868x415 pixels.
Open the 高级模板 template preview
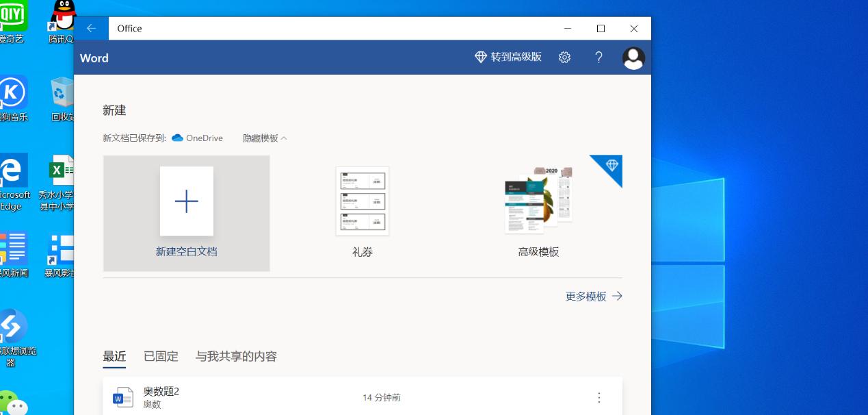pyautogui.click(x=538, y=199)
